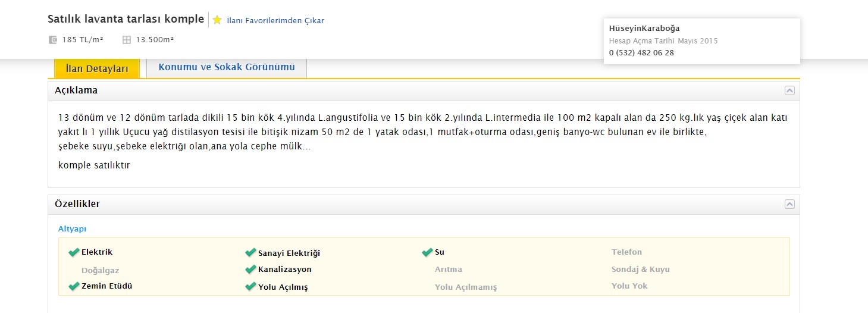Click the listing title Satılık lavanta tarlası

126,19
